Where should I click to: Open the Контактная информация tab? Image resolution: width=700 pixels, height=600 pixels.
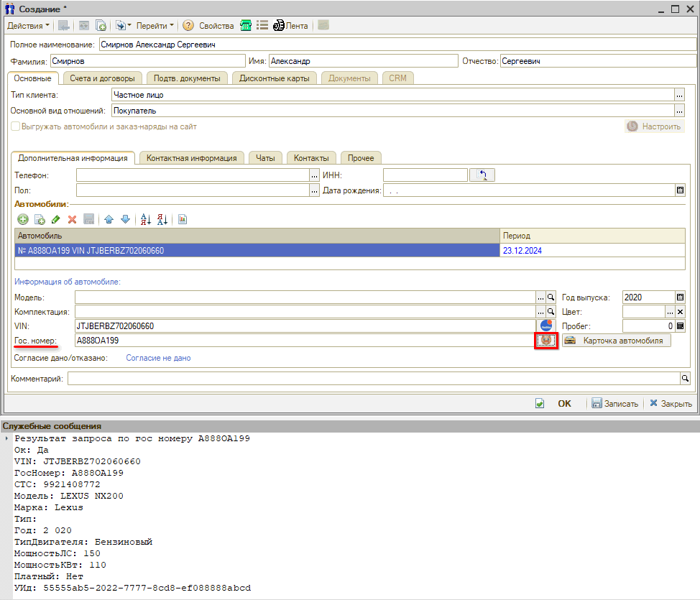tap(191, 158)
